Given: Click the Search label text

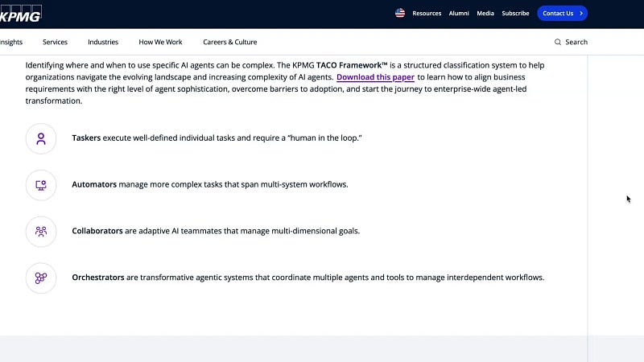Looking at the screenshot, I should click(x=576, y=42).
